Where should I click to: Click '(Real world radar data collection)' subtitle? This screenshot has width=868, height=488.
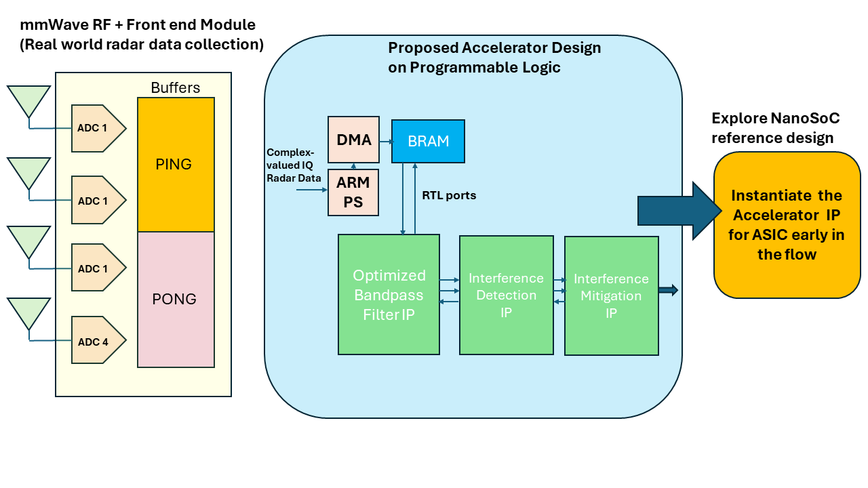point(142,45)
